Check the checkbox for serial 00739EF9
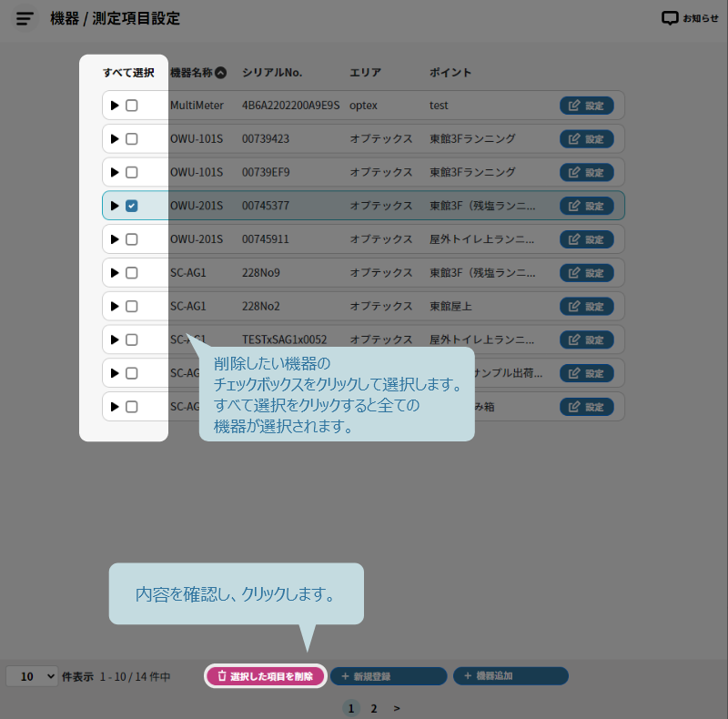The height and width of the screenshot is (719, 728). click(132, 172)
